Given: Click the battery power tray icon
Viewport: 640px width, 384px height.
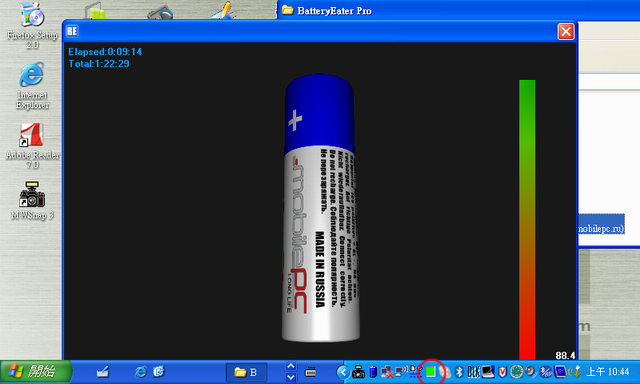Looking at the screenshot, I should coord(373,372).
